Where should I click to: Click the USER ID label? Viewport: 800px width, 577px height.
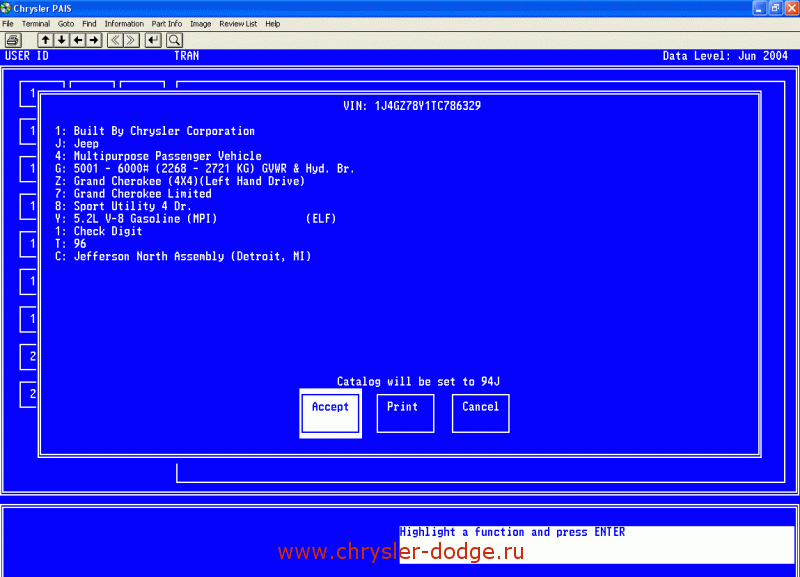(27, 56)
